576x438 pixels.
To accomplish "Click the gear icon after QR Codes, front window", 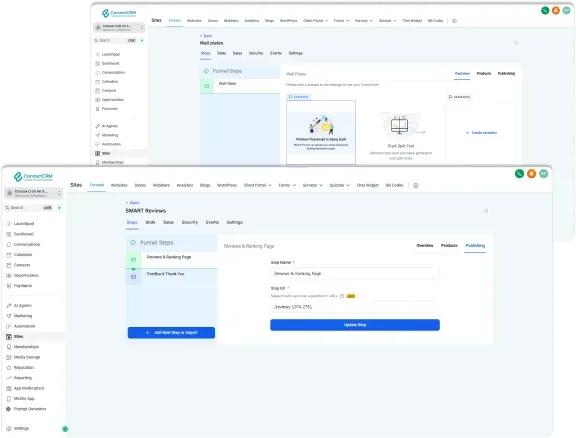I will point(416,186).
